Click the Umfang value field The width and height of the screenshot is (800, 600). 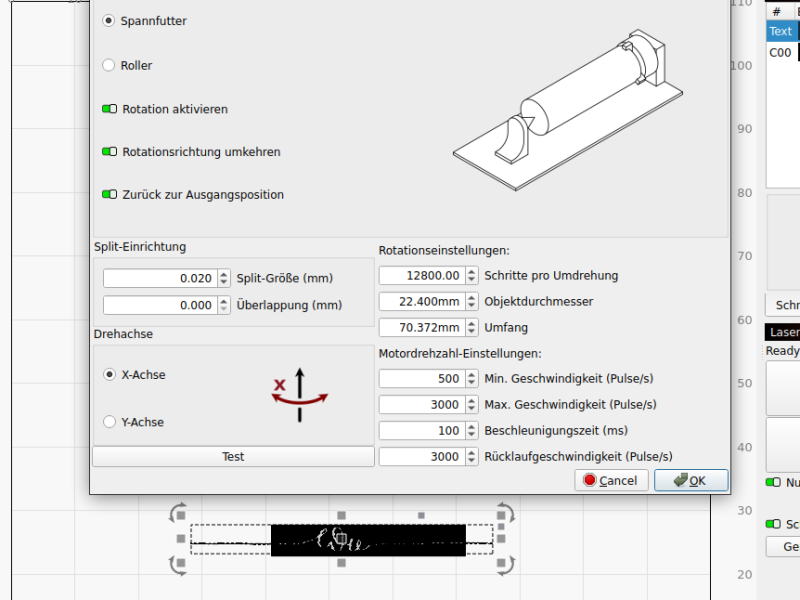click(422, 328)
